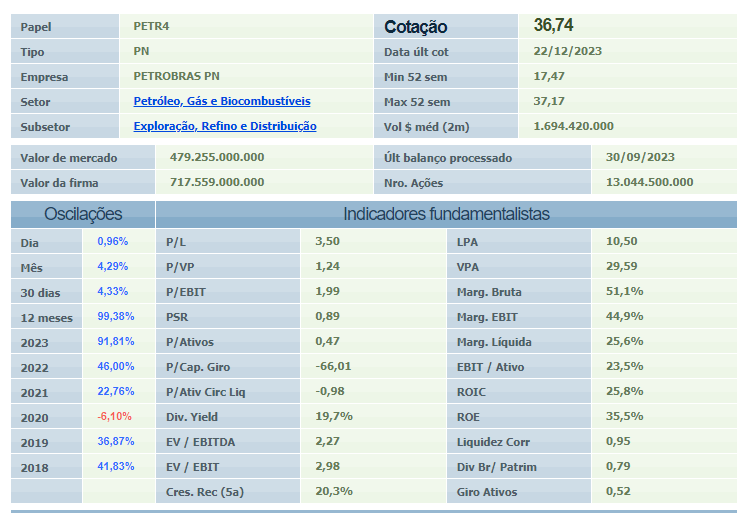Screen dimensions: 745x513
Task: Click the Max 52 sem value 37,17
Action: pos(549,101)
